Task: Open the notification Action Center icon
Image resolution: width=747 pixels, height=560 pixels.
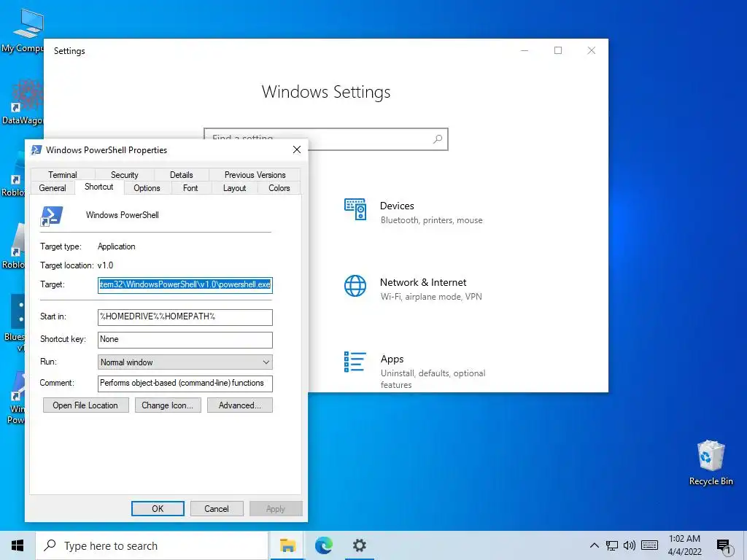Action: (x=724, y=546)
